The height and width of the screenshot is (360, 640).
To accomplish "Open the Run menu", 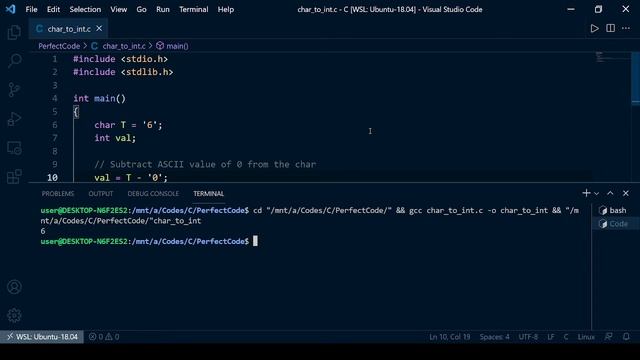I will (162, 9).
